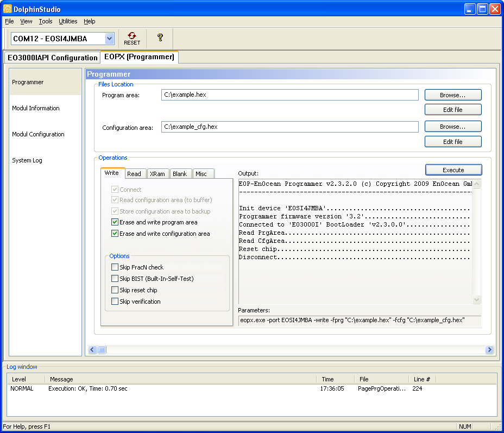This screenshot has width=504, height=433.
Task: Uncheck Erase and write program area
Action: click(x=115, y=222)
